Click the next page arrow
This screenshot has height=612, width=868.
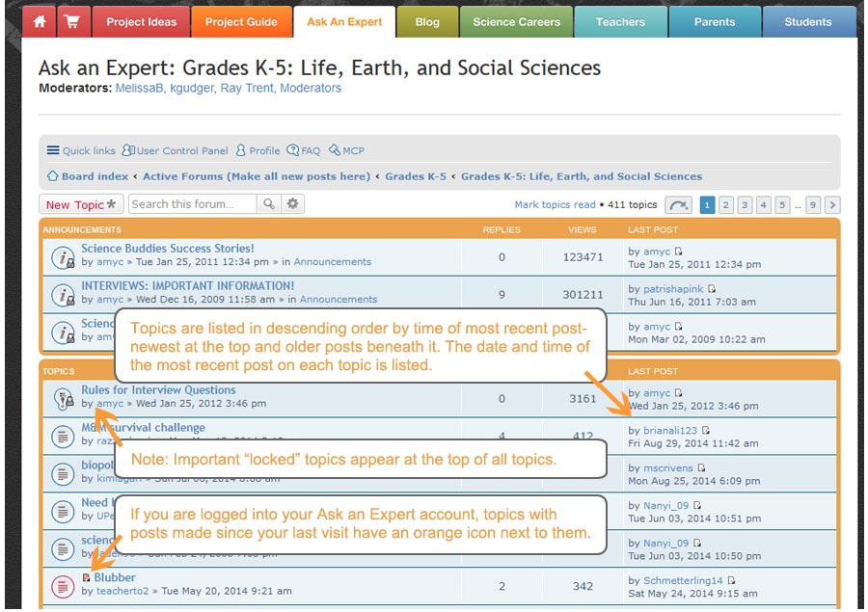[832, 205]
